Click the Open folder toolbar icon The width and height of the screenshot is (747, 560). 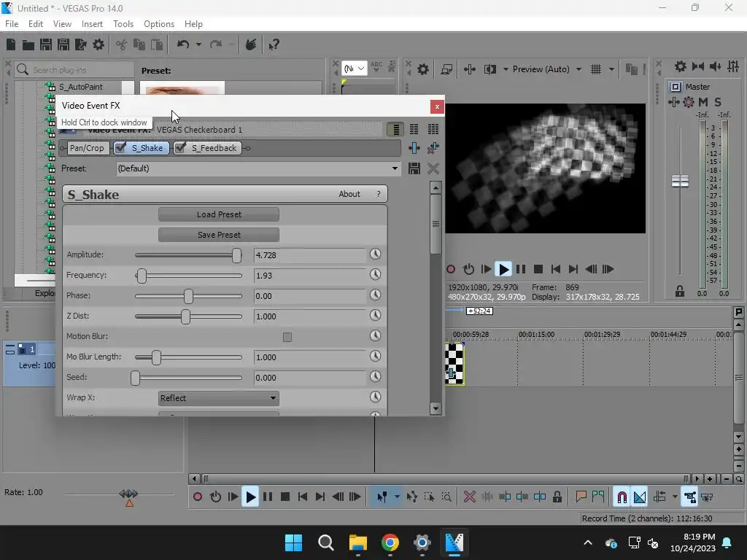[28, 44]
